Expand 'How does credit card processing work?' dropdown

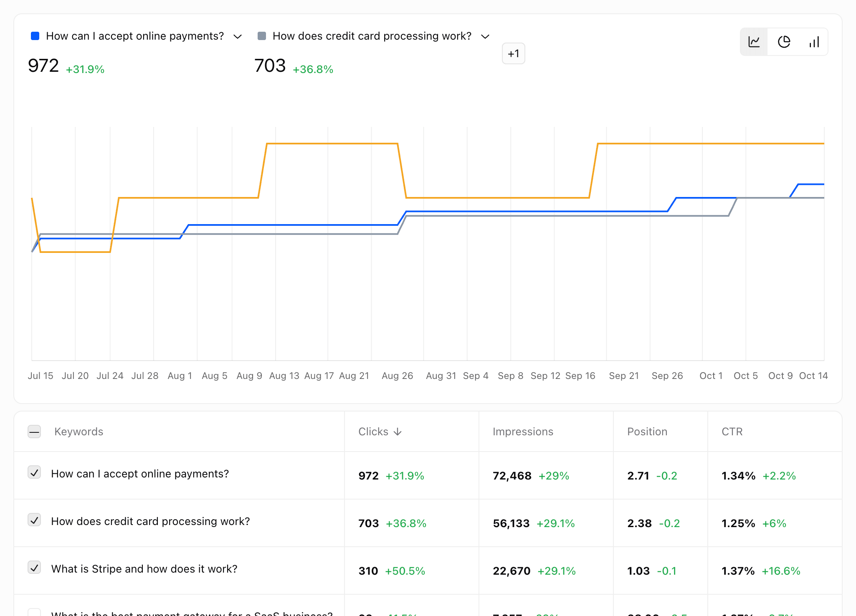485,37
